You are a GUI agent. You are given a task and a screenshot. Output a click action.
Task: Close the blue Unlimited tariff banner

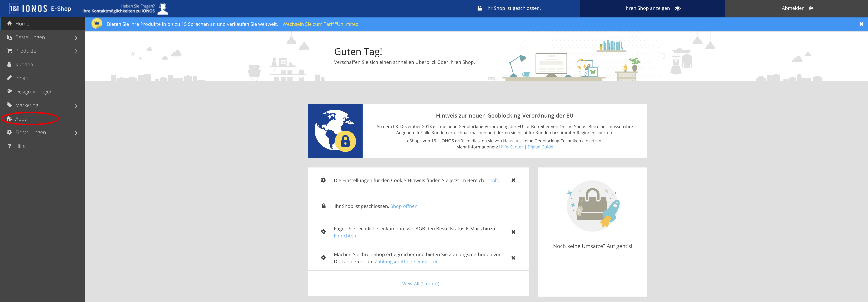click(x=861, y=24)
